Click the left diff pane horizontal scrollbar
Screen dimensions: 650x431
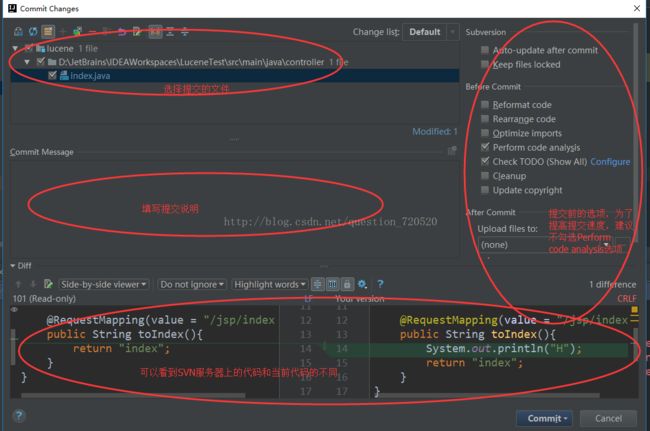pos(133,395)
